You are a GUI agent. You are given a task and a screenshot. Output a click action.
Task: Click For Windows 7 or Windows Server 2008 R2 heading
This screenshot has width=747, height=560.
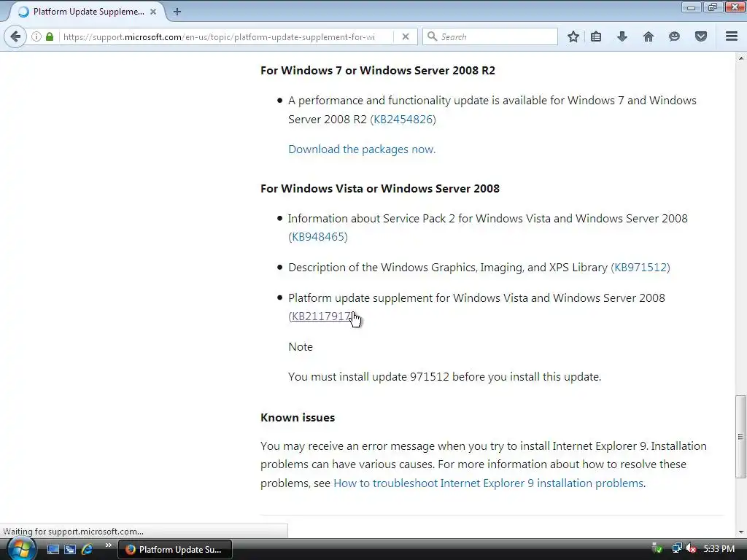pyautogui.click(x=377, y=71)
